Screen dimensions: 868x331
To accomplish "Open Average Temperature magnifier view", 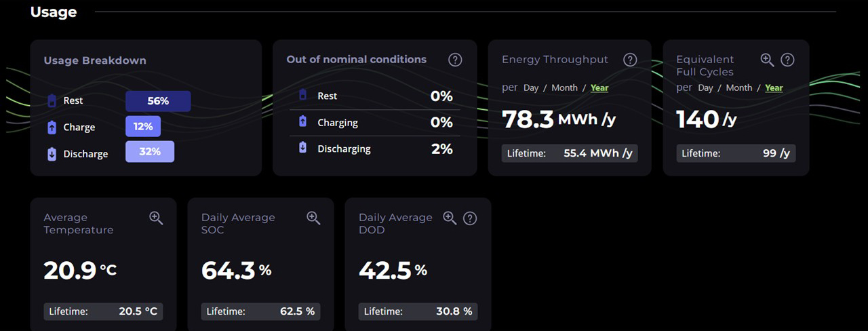I will pyautogui.click(x=156, y=218).
